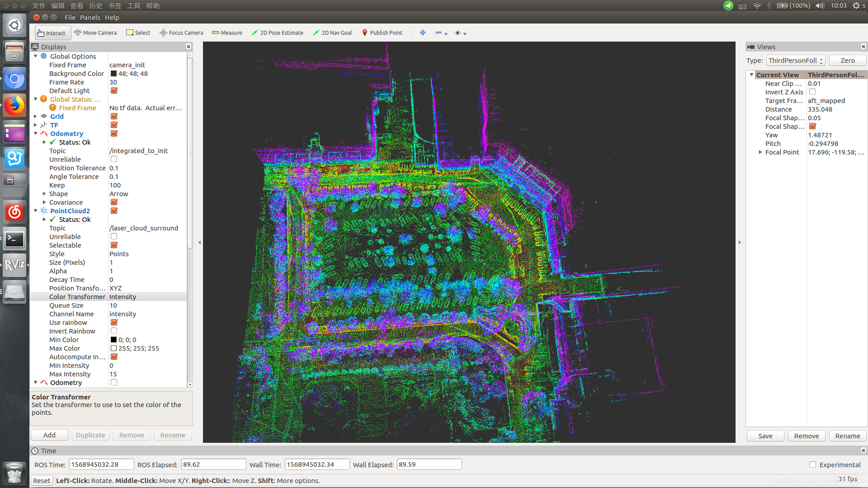Uncheck Use rainbow
Screen dimensions: 868x488
pos(114,323)
